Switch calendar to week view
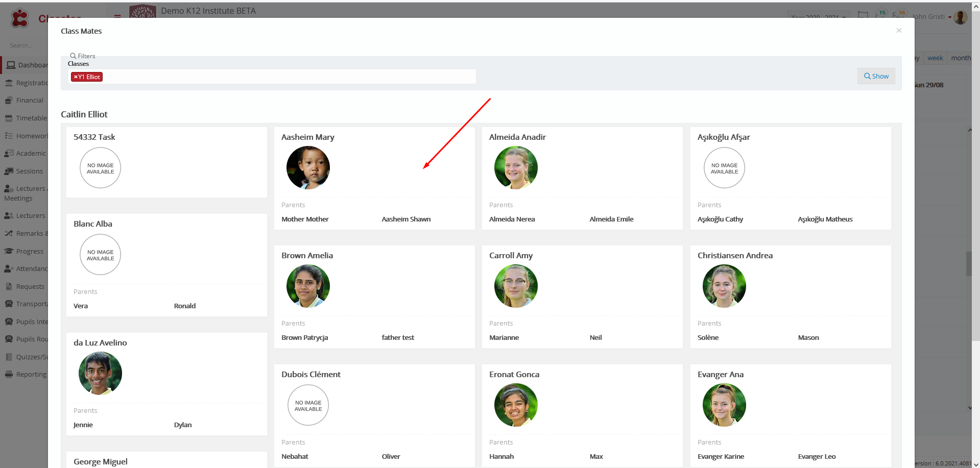This screenshot has height=468, width=980. [x=935, y=58]
